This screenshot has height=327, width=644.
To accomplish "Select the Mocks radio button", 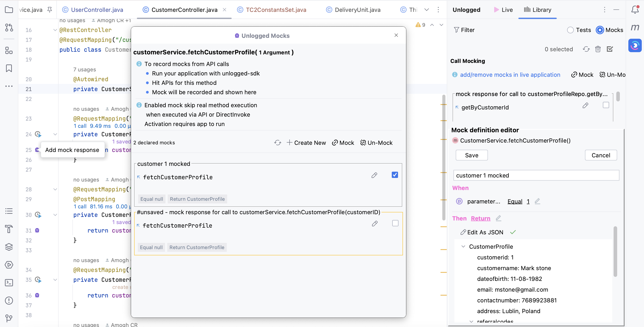I will 600,30.
